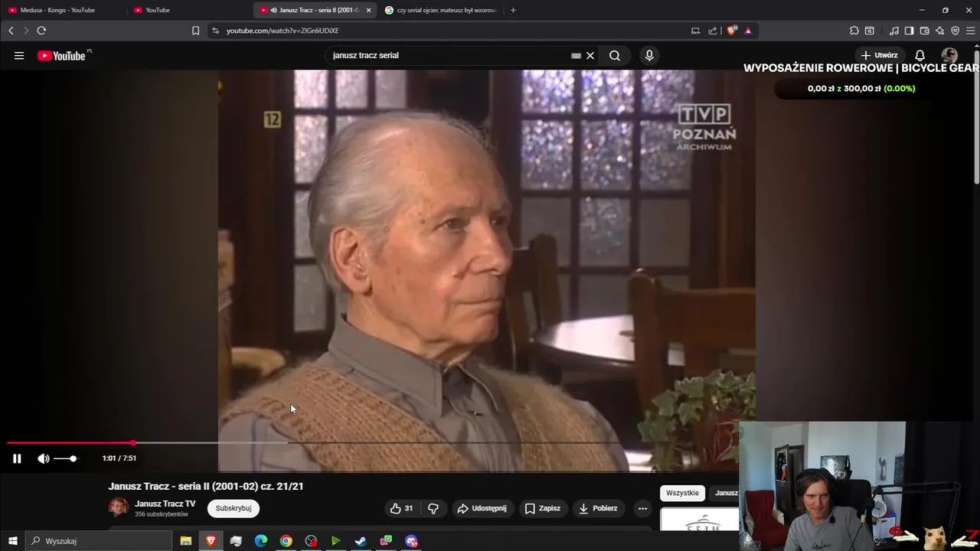Open Janusz Tracz TV channel avatar
This screenshot has width=980, height=551.
click(119, 508)
